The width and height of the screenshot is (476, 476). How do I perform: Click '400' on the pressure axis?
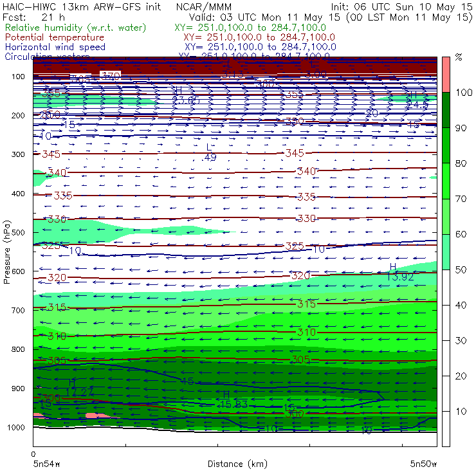pos(18,194)
